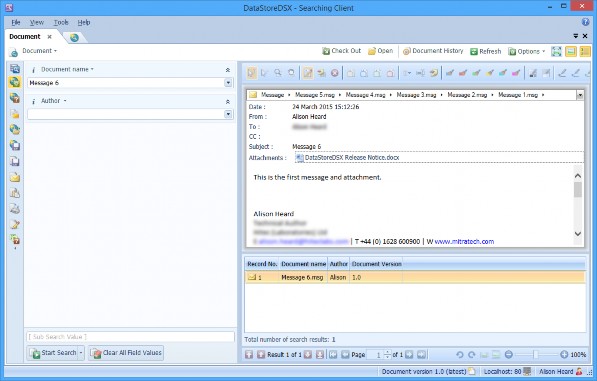Click the zoom in plus icon
This screenshot has height=381, width=597.
pyautogui.click(x=564, y=354)
